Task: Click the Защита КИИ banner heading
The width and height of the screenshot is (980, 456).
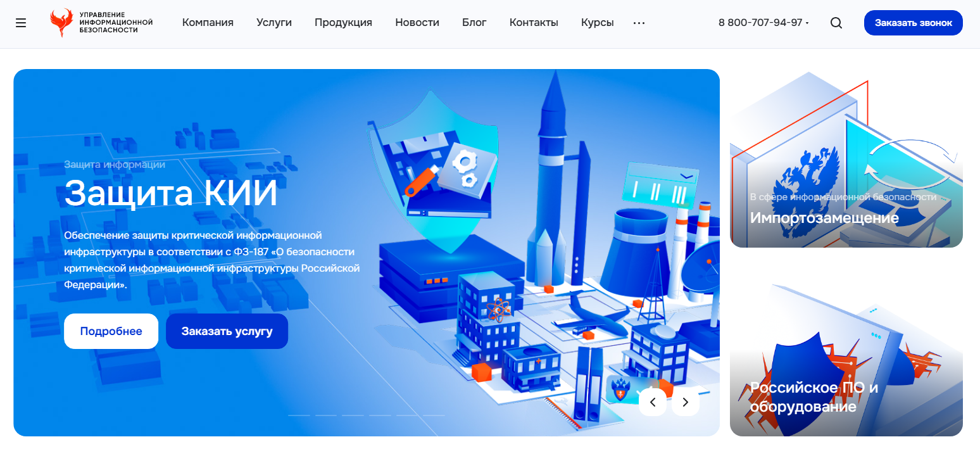Action: coord(171,193)
